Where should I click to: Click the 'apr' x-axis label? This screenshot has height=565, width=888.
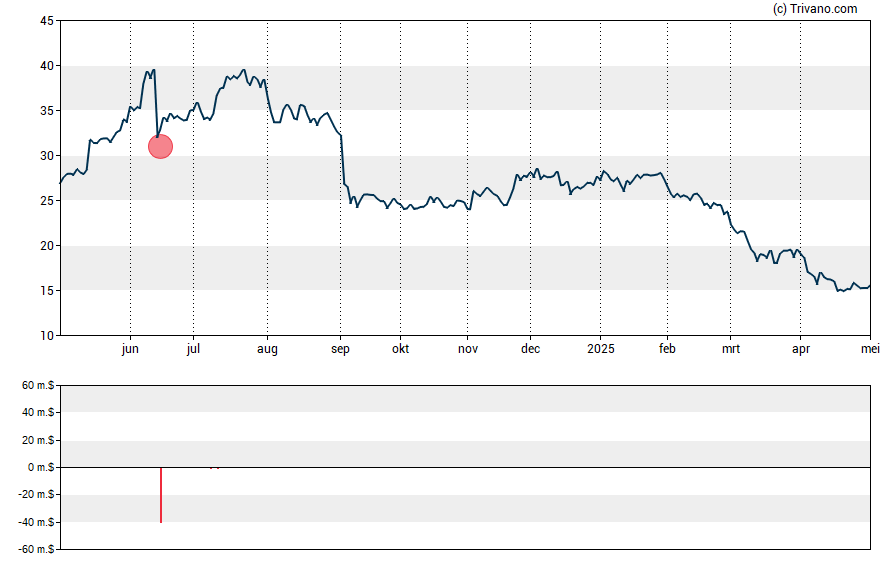pos(801,349)
